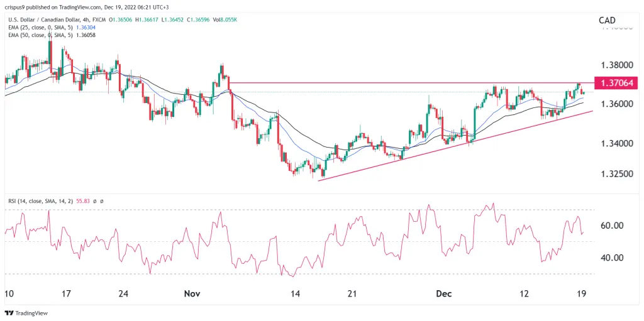Select the ascending pink trendline
Screen dimensions: 644x321
(x=456, y=146)
